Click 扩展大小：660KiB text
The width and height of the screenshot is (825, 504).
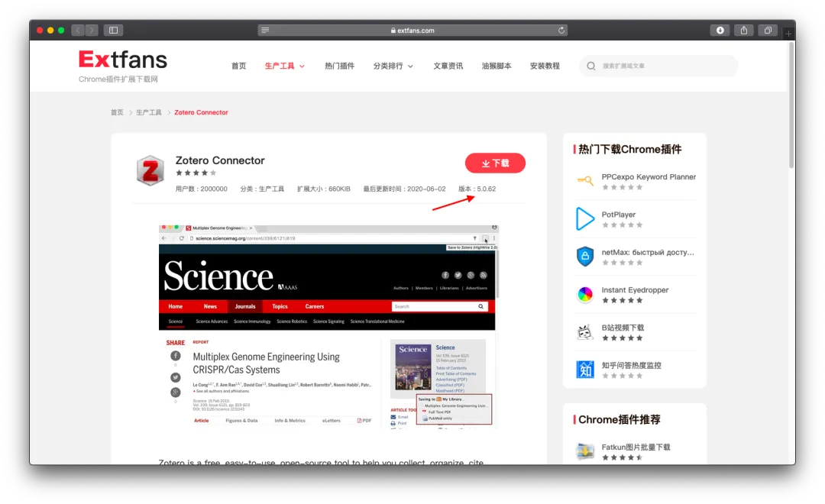[x=324, y=189]
